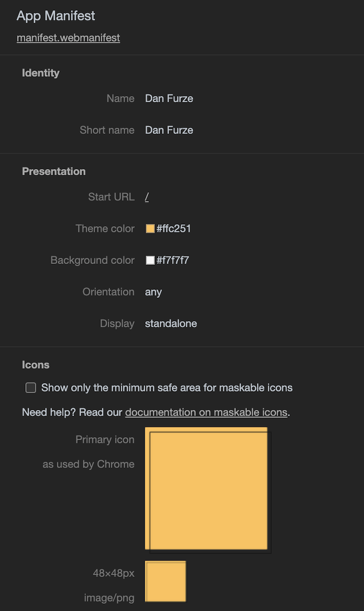364x611 pixels.
Task: Click the Name value Dan Furze
Action: [169, 99]
